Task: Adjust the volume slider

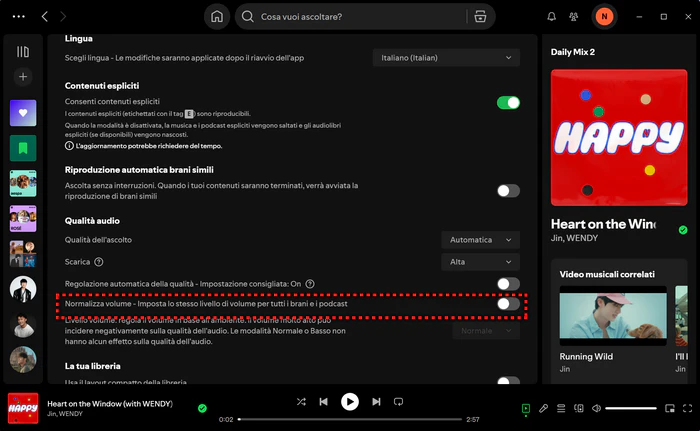Action: pos(631,408)
